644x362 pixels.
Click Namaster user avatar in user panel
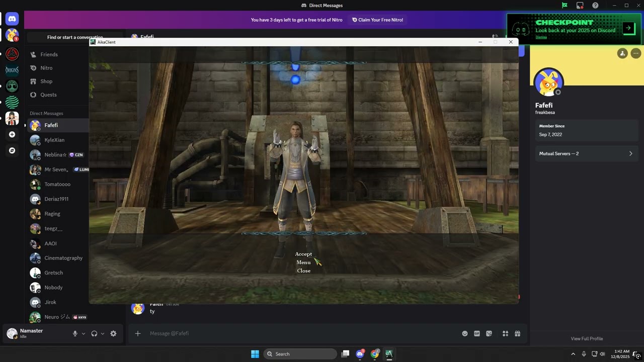coord(12,333)
